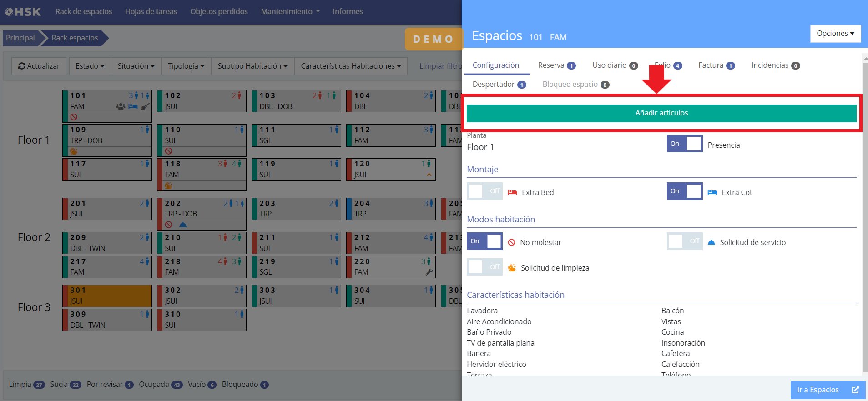The height and width of the screenshot is (401, 868).
Task: Switch to the Reserva tab
Action: (x=556, y=65)
